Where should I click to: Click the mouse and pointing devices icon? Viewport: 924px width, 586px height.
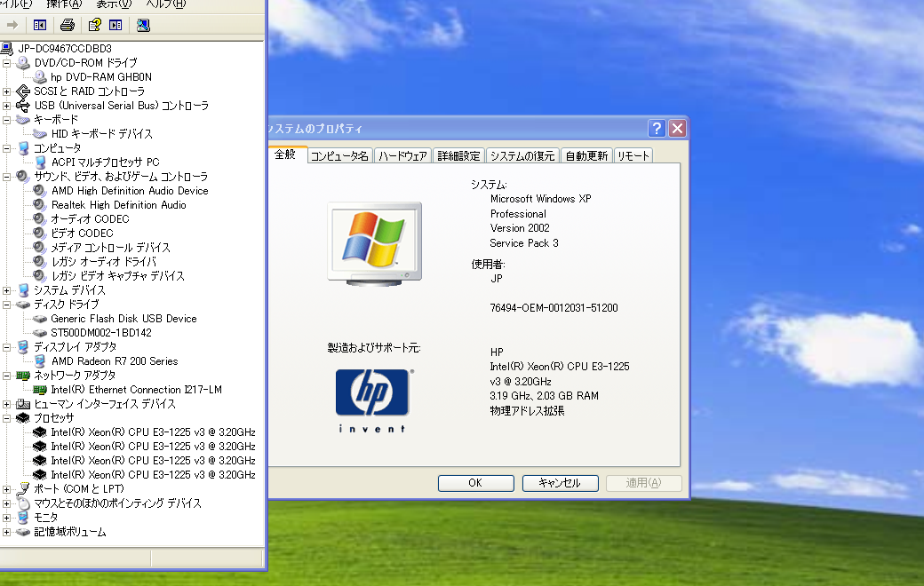point(23,503)
